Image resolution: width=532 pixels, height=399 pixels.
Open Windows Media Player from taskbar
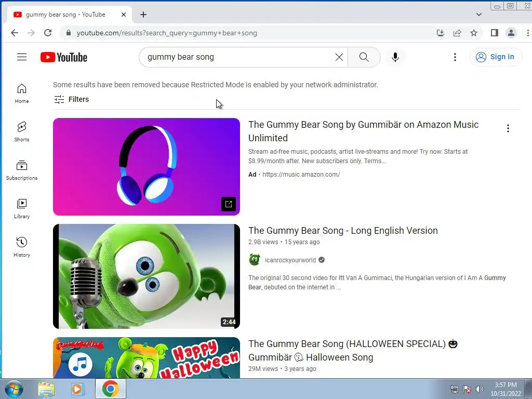(77, 389)
